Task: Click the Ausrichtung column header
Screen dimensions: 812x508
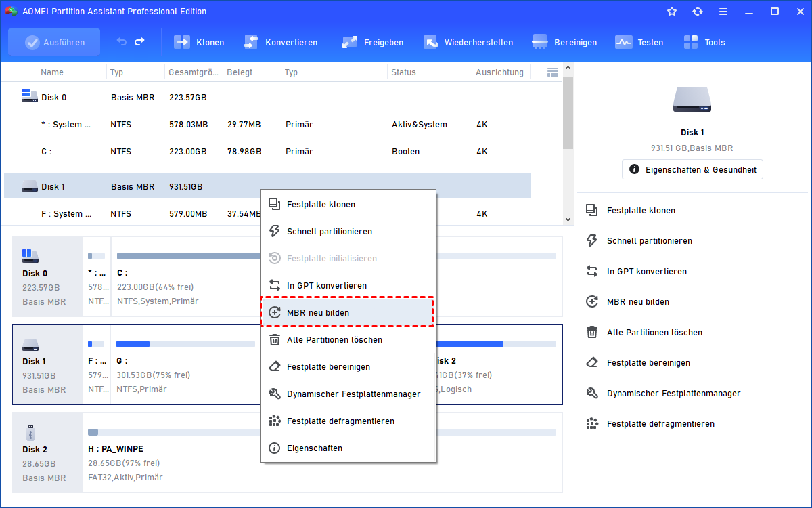Action: 500,72
